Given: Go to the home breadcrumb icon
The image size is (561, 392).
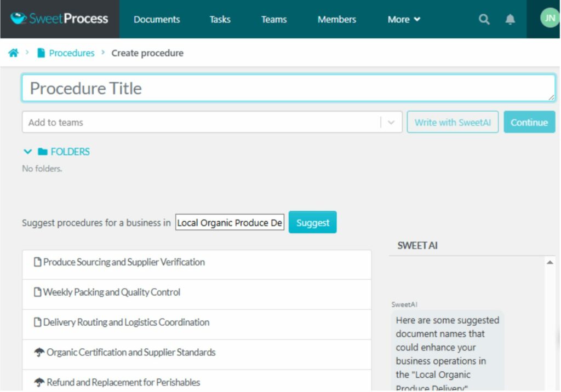Looking at the screenshot, I should [13, 53].
